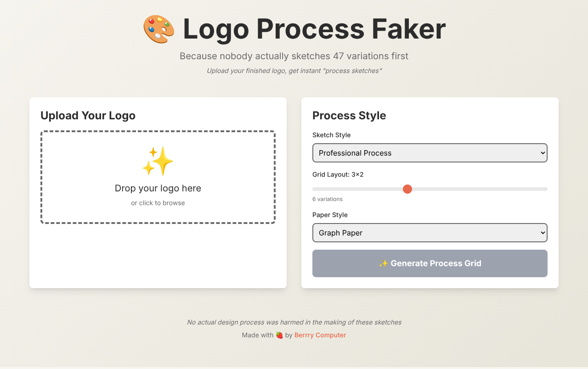
Task: Click the sparkles icon on the Generate button
Action: pos(384,263)
